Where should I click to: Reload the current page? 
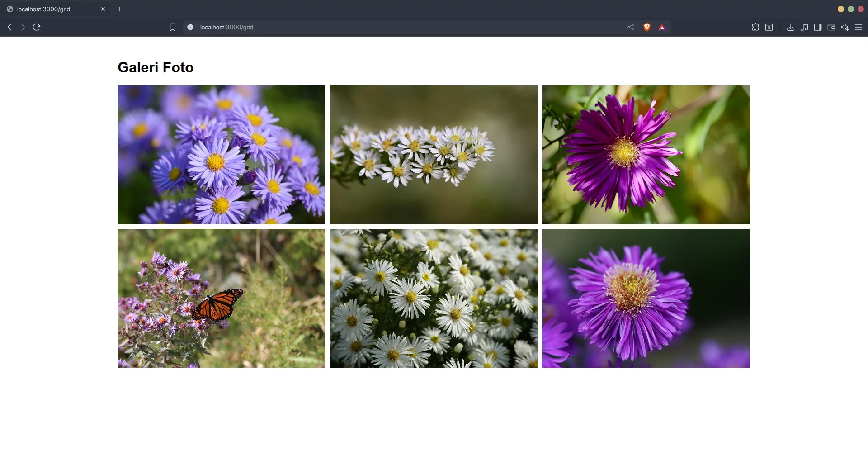(37, 27)
